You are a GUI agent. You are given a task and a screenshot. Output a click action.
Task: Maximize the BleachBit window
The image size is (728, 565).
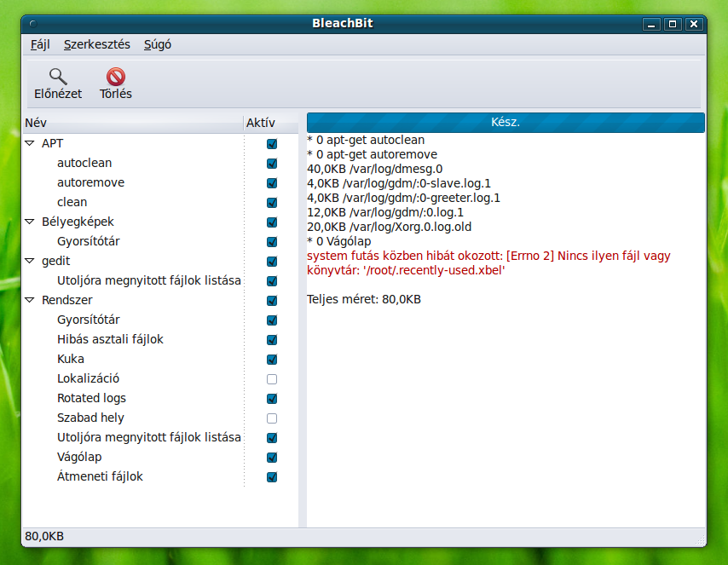click(673, 24)
